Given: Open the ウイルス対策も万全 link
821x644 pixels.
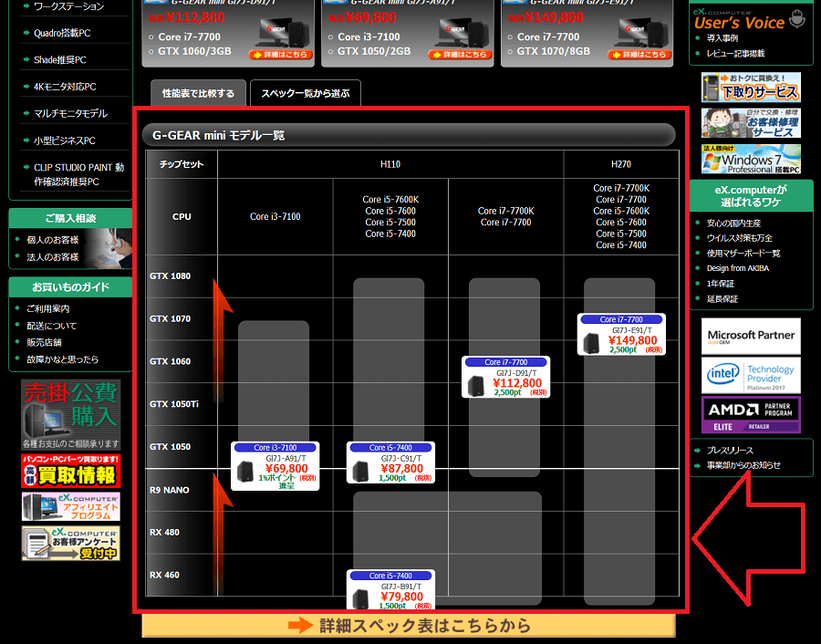Looking at the screenshot, I should 739,238.
